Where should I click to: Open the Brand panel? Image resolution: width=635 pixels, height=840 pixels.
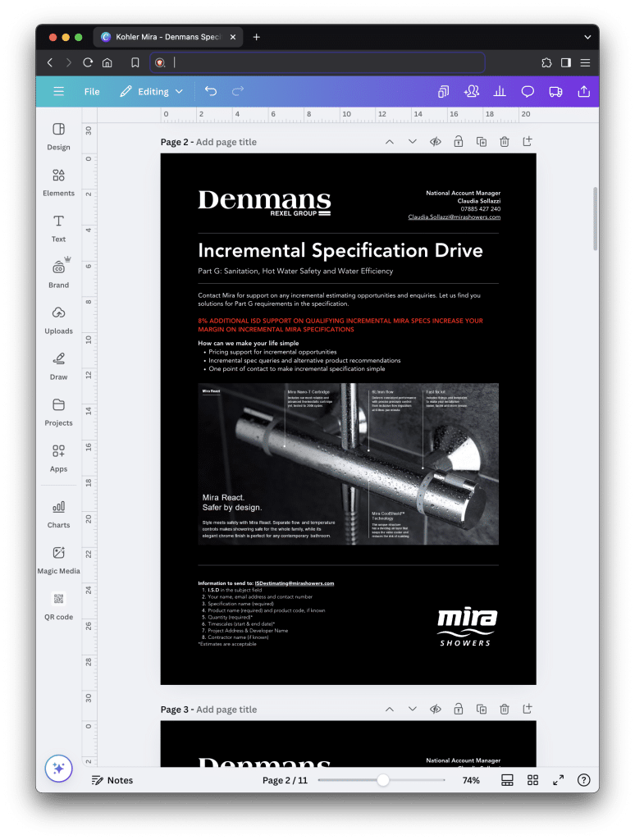58,274
